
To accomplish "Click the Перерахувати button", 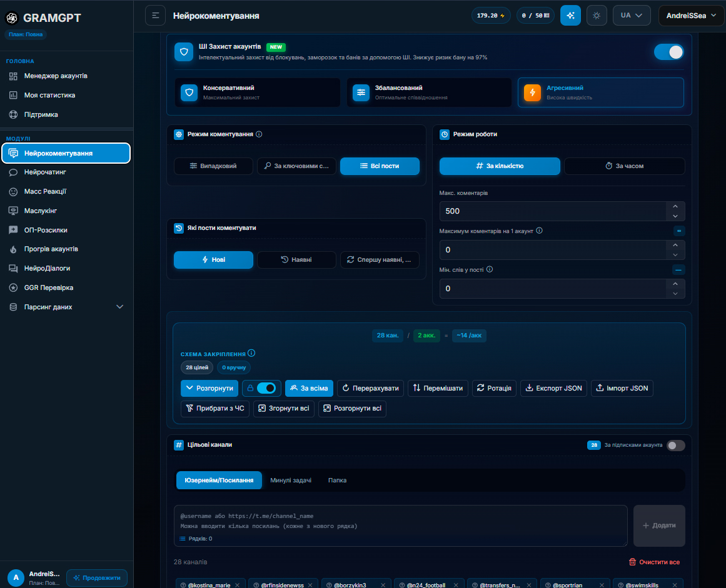I will pyautogui.click(x=370, y=388).
